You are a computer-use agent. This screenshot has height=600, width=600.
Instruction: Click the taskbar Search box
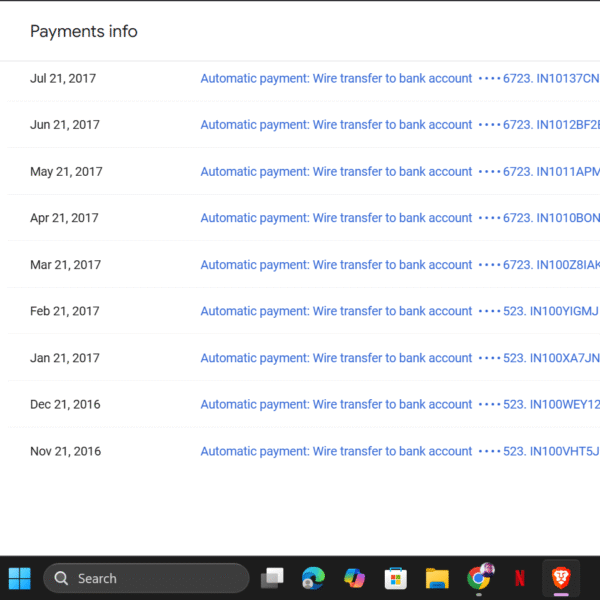pos(146,578)
